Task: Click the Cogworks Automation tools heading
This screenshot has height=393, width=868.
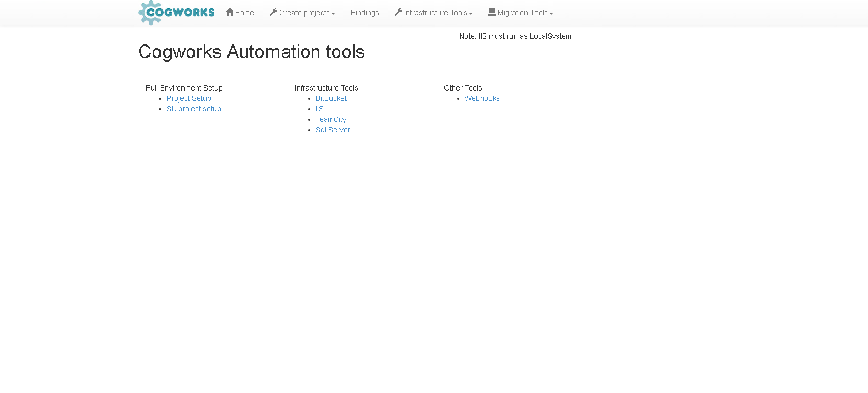Action: coord(252,52)
